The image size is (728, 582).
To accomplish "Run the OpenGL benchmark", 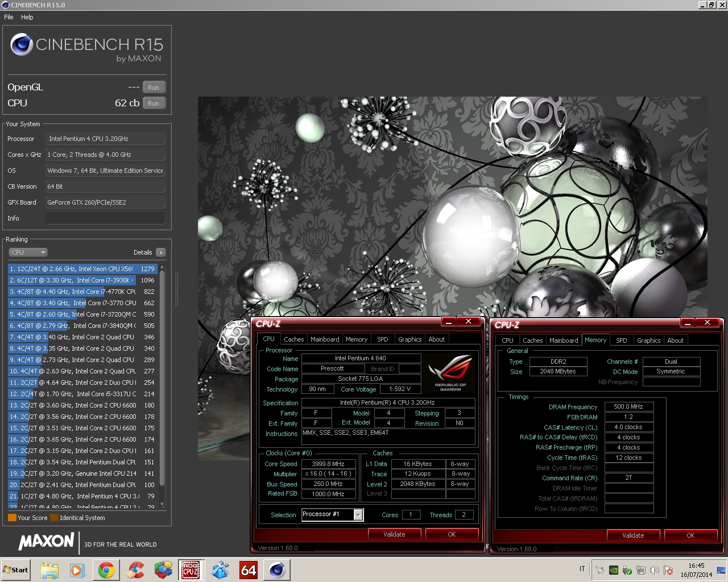I will (154, 88).
